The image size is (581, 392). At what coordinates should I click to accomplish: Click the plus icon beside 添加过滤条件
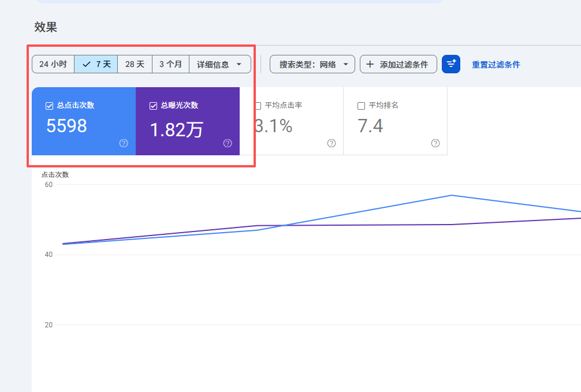pyautogui.click(x=370, y=64)
